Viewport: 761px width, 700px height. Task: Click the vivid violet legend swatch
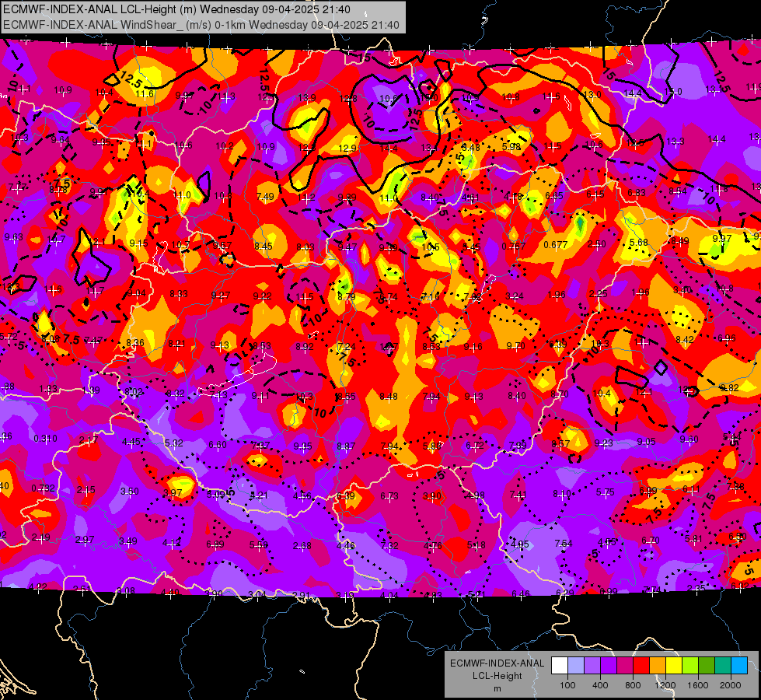click(x=609, y=666)
